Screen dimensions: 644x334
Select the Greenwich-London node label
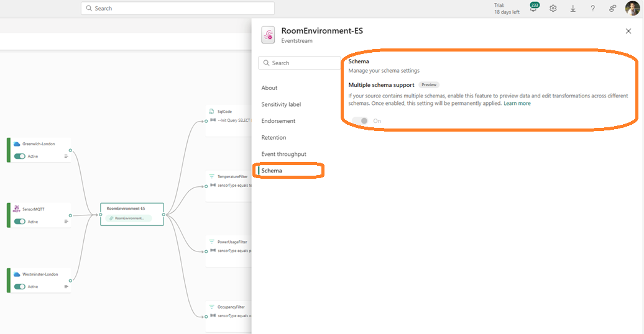pyautogui.click(x=39, y=144)
